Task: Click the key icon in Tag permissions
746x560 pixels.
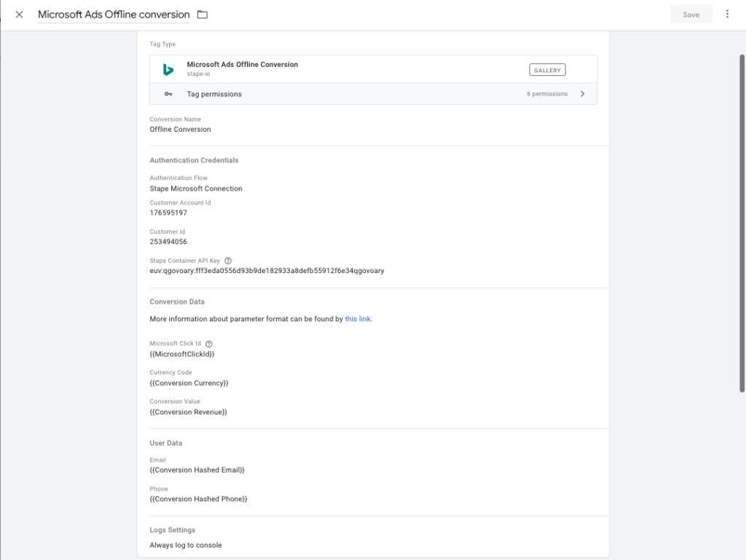Action: 168,94
